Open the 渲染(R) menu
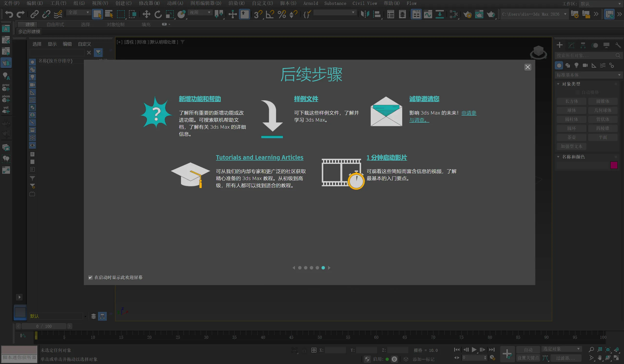624x364 pixels. pos(236,3)
